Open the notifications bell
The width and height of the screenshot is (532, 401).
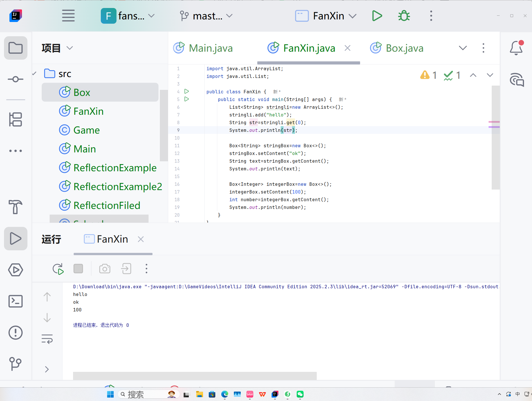click(516, 48)
